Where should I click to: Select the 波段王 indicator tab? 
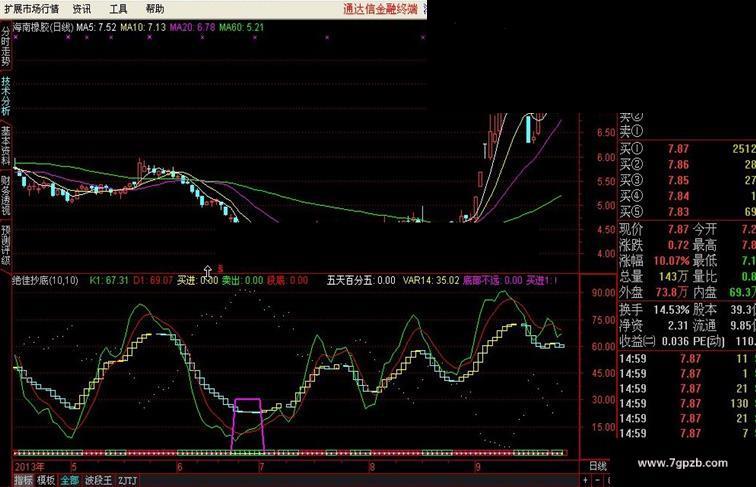(x=98, y=480)
